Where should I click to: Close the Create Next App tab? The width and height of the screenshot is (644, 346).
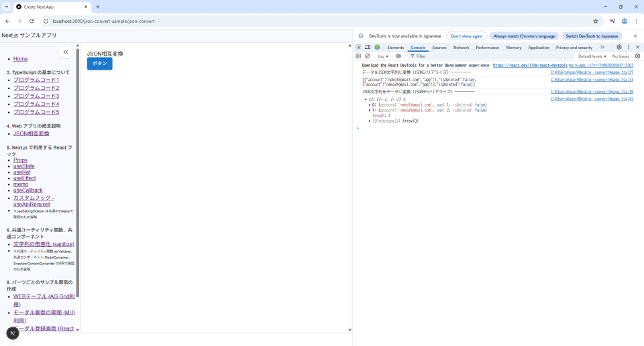[86, 7]
